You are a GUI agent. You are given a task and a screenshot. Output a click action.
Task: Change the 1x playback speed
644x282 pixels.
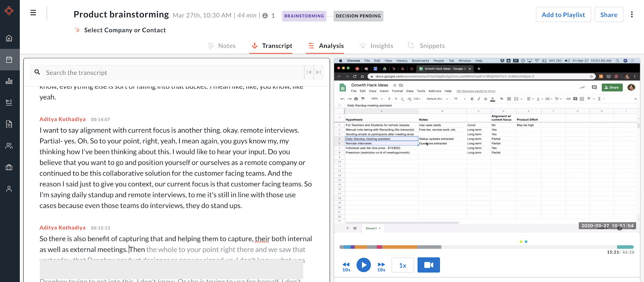pos(402,265)
